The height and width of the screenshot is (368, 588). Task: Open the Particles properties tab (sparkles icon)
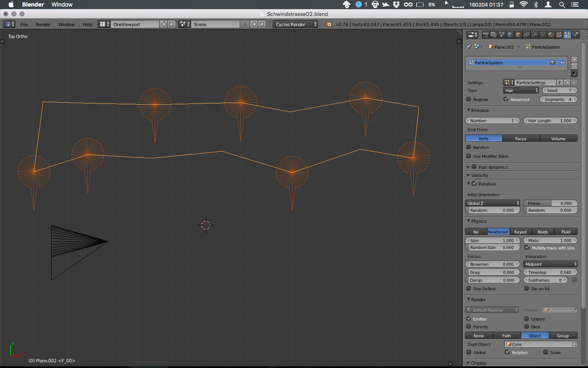pyautogui.click(x=567, y=35)
